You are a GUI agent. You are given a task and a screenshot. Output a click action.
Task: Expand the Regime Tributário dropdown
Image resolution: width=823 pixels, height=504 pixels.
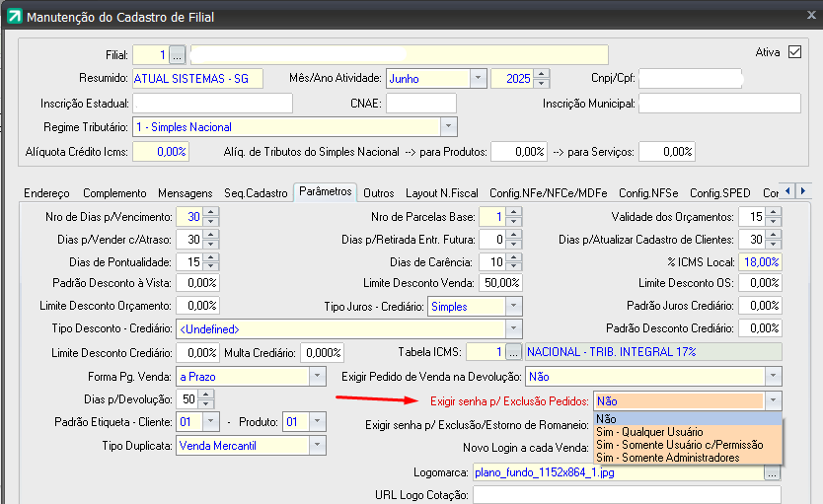point(448,127)
